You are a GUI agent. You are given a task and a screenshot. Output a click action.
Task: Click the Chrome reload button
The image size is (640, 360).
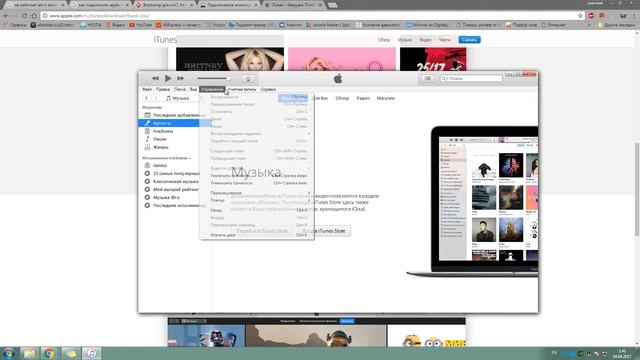24,16
